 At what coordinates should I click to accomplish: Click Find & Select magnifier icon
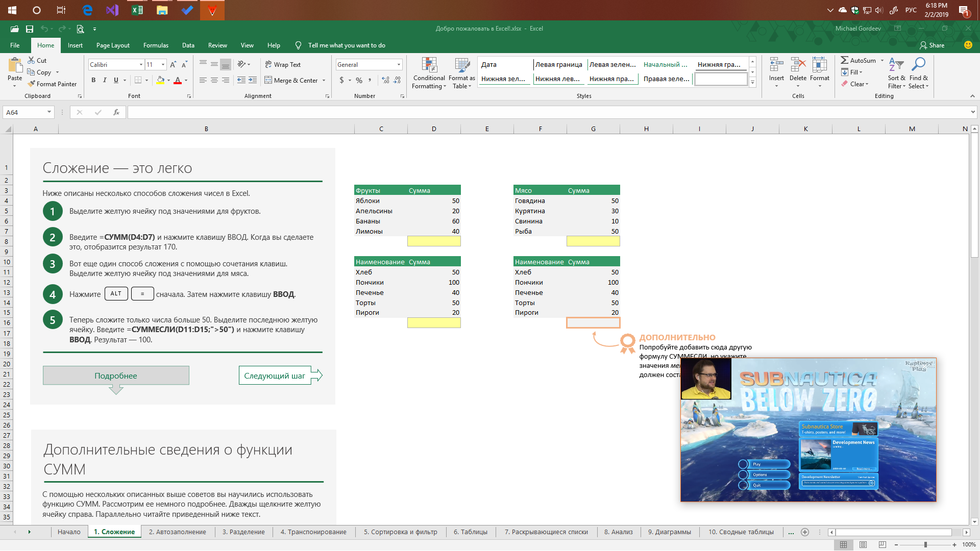click(x=918, y=65)
